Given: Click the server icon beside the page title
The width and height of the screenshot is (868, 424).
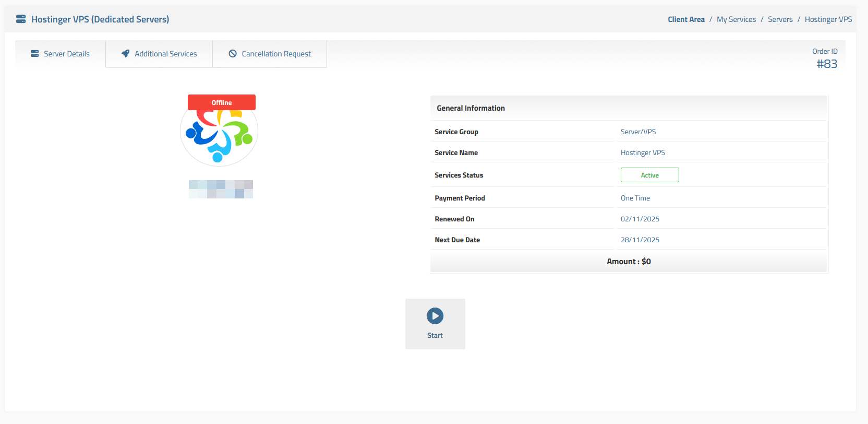Looking at the screenshot, I should pos(21,19).
